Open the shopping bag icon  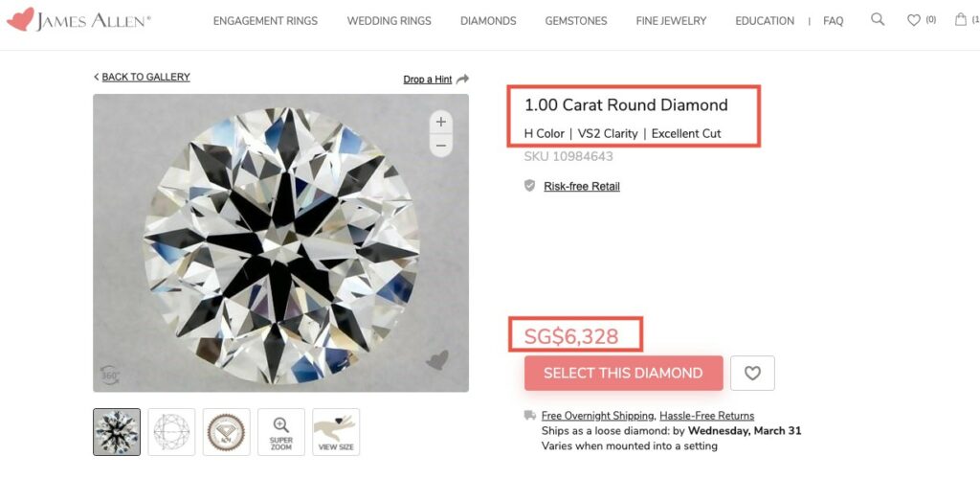[x=961, y=19]
